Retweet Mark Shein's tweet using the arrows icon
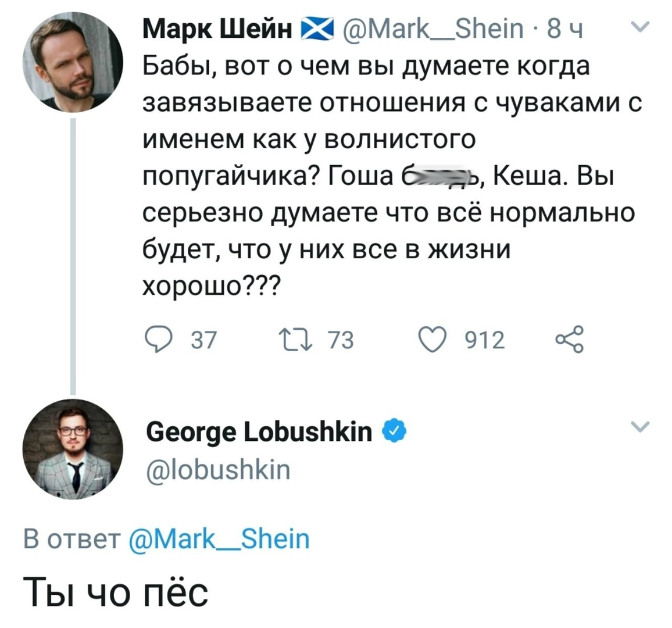 pos(294,340)
